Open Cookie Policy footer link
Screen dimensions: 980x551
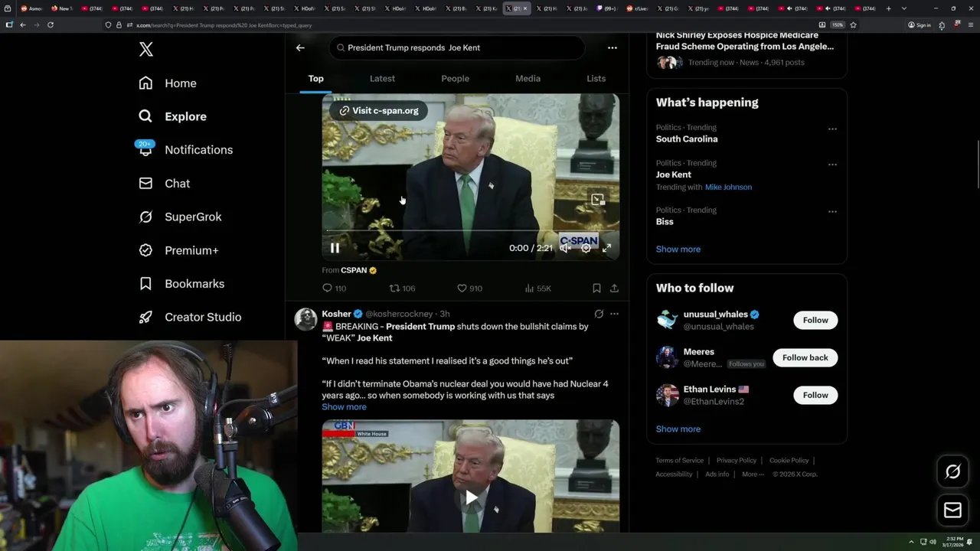[789, 461]
